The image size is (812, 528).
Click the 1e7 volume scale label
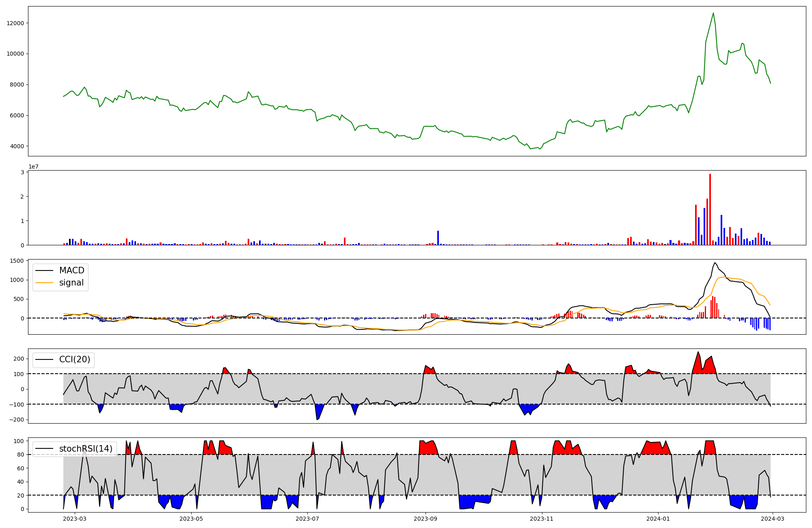[33, 167]
